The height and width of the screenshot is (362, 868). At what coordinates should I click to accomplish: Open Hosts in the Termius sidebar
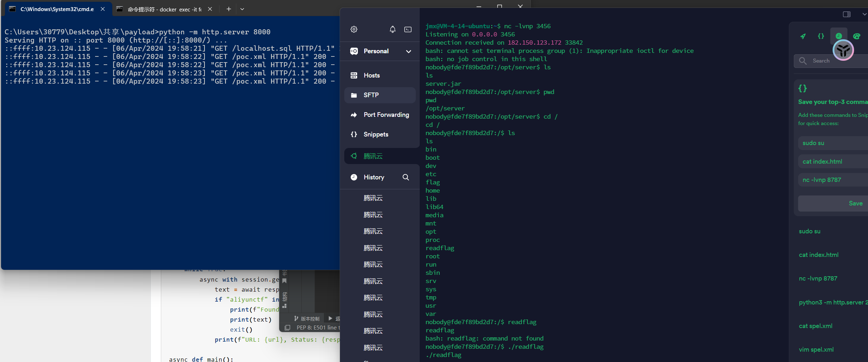pos(380,75)
